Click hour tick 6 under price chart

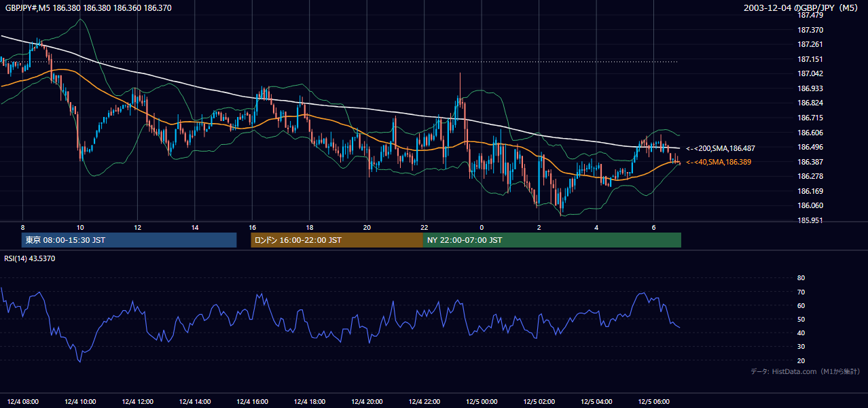[654, 227]
